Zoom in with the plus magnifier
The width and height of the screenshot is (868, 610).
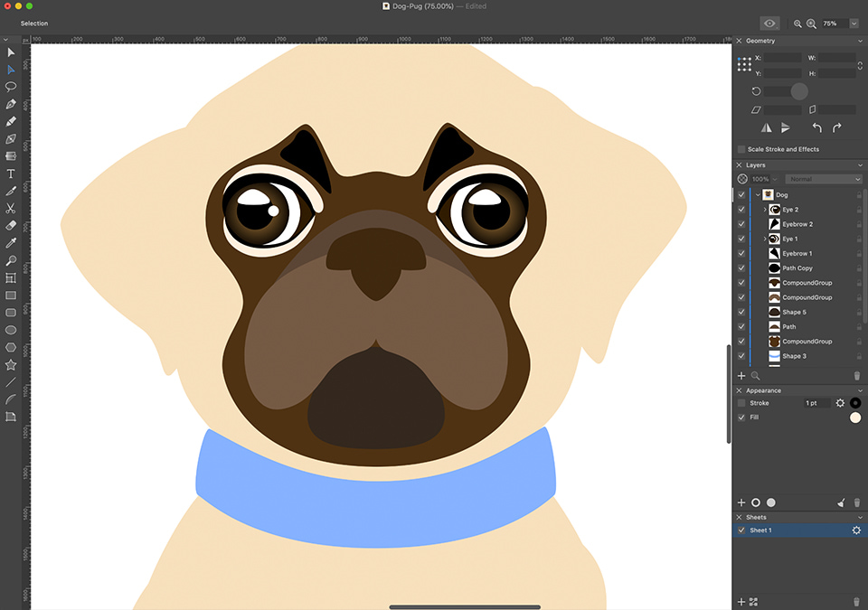tap(811, 23)
